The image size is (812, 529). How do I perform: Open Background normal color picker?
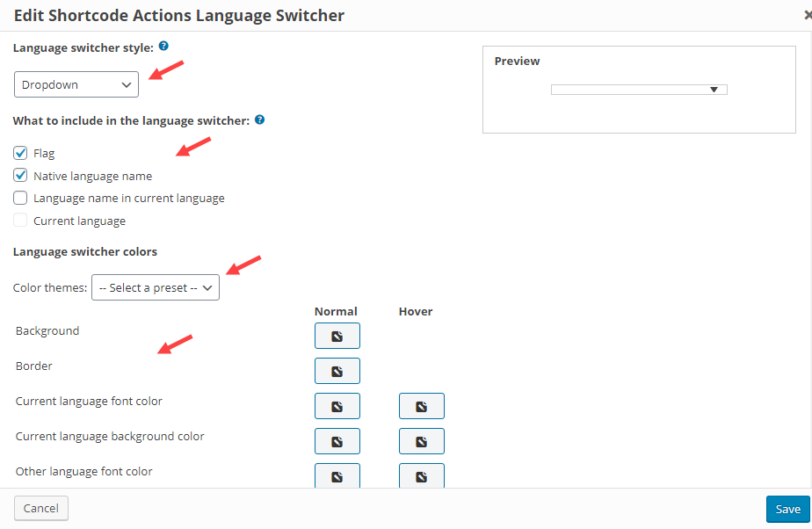point(337,336)
